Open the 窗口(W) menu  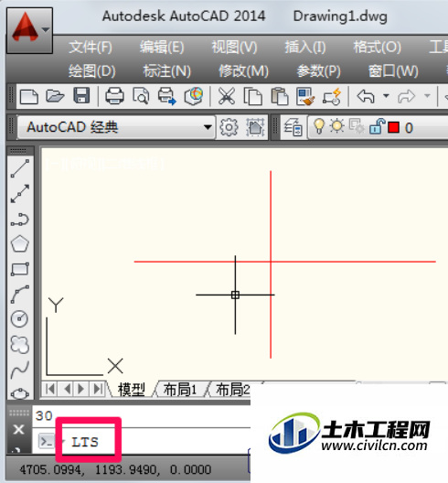[x=393, y=71]
